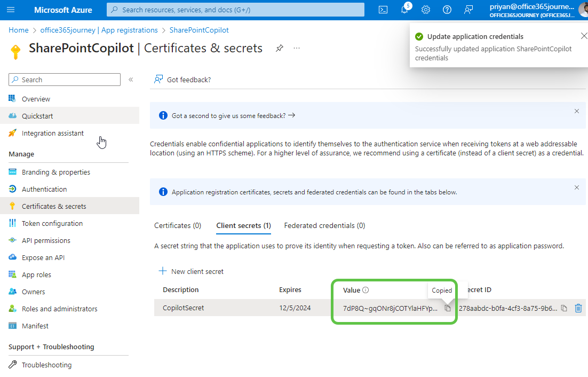This screenshot has width=588, height=377.
Task: Switch to the Federated credentials tab
Action: pyautogui.click(x=324, y=225)
